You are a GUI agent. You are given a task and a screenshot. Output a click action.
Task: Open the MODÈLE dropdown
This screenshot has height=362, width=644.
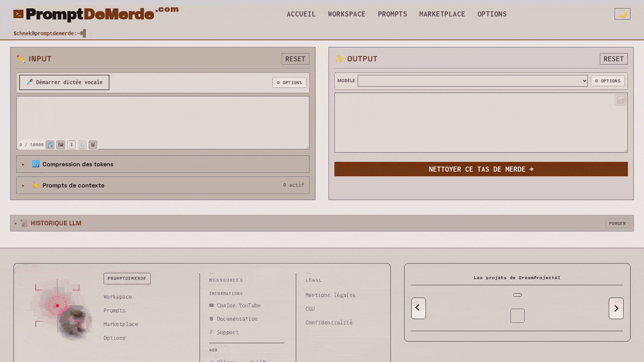[472, 81]
